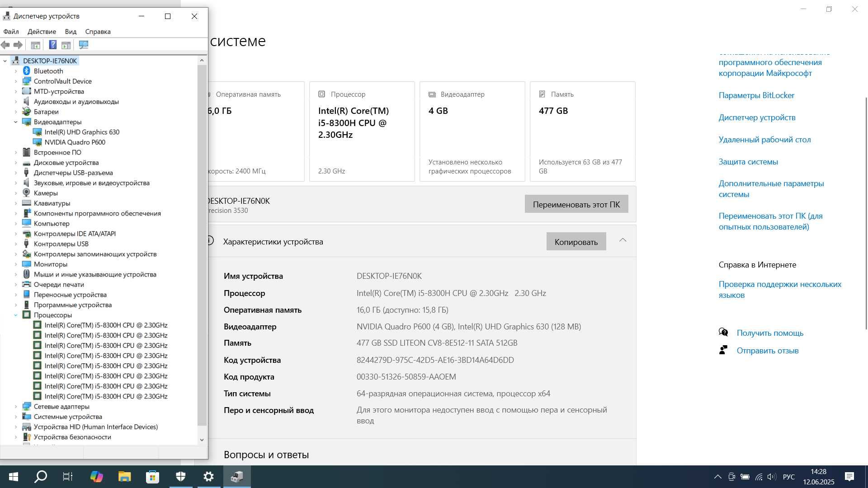Screen dimensions: 868x488
Task: Click the scan for hardware changes monitor icon
Action: coord(84,45)
